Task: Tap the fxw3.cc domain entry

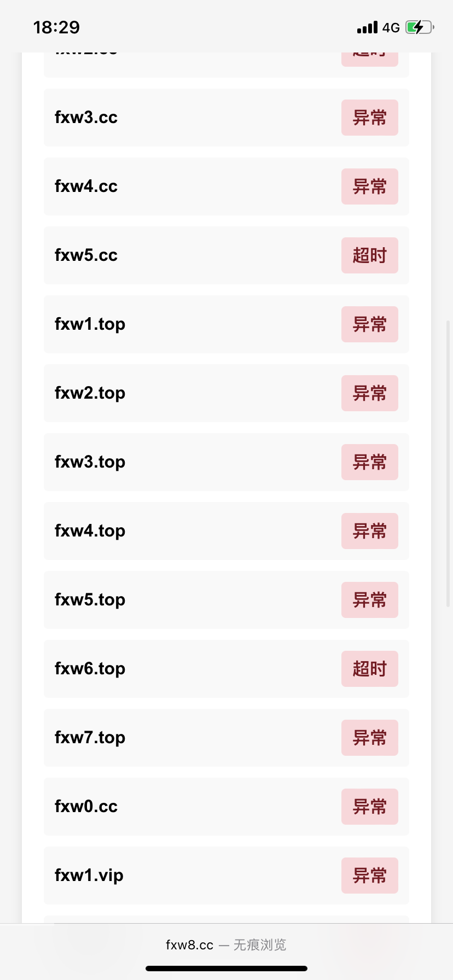Action: click(x=86, y=118)
